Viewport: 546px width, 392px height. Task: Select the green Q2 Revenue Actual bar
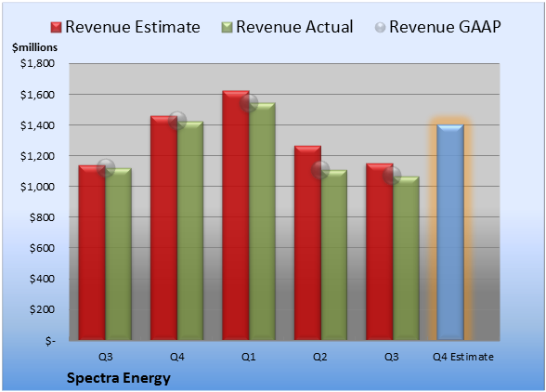[334, 255]
